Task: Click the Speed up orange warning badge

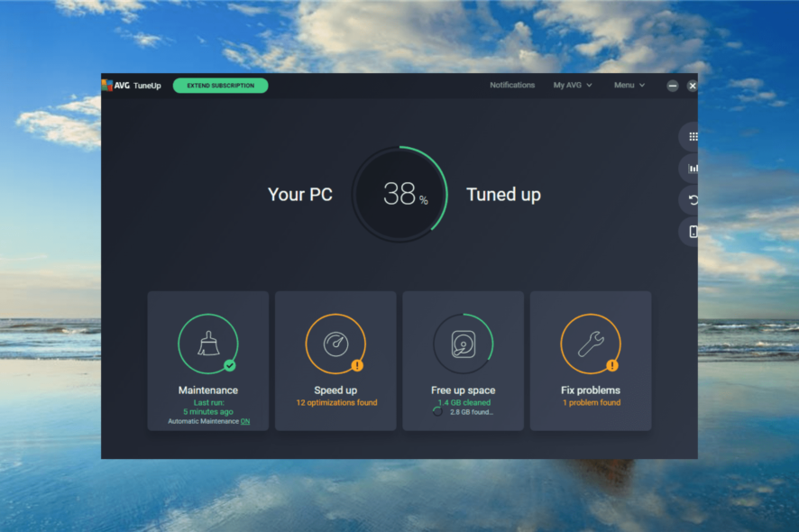Action: [357, 365]
